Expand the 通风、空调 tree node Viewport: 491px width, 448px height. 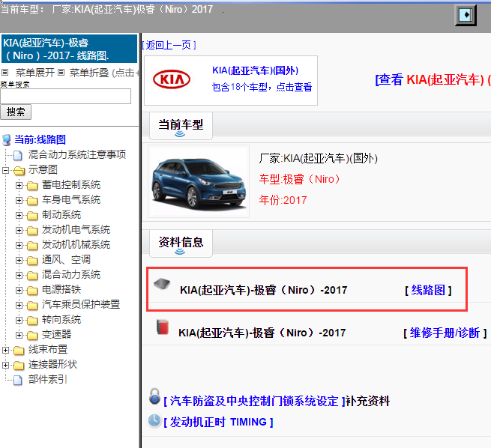click(x=19, y=260)
